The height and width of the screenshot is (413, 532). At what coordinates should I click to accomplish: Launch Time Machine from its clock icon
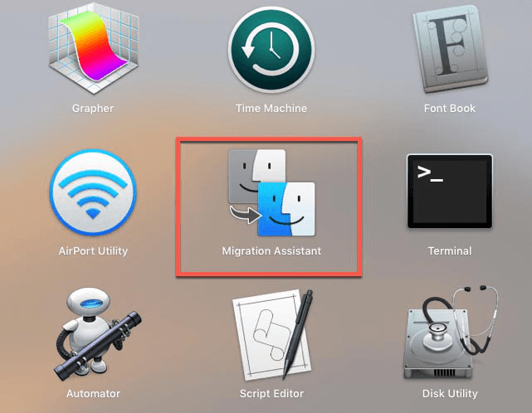[271, 50]
